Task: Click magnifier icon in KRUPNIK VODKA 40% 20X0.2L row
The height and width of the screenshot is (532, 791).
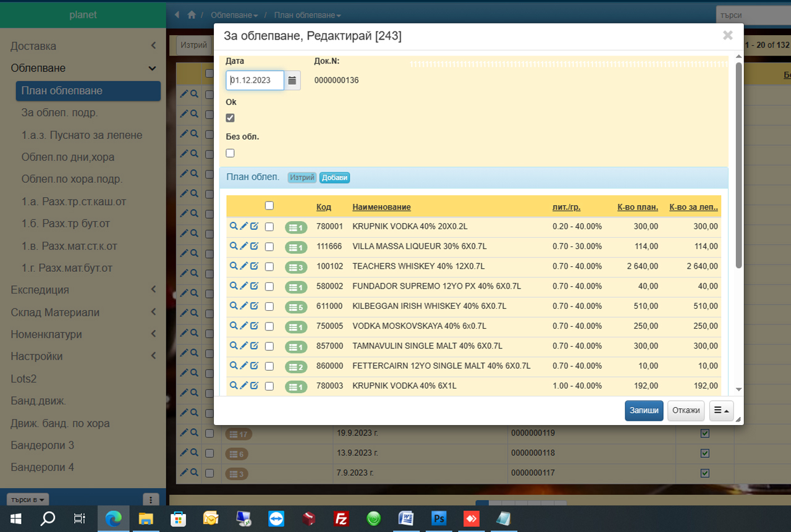Action: (234, 226)
